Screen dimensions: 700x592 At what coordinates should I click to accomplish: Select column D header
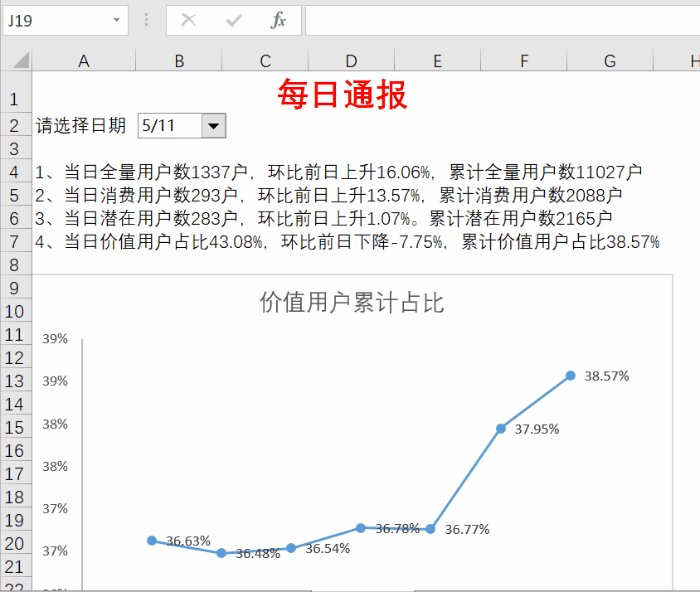pos(351,61)
